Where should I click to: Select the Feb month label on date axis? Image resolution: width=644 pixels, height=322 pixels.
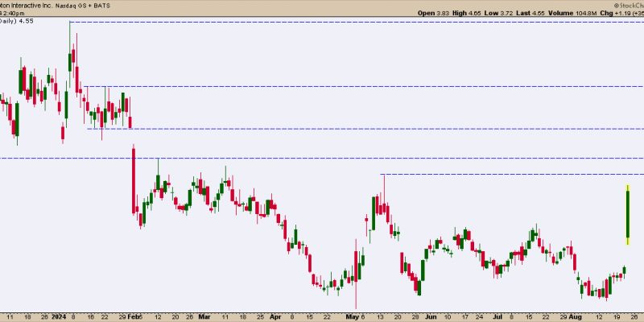133,317
